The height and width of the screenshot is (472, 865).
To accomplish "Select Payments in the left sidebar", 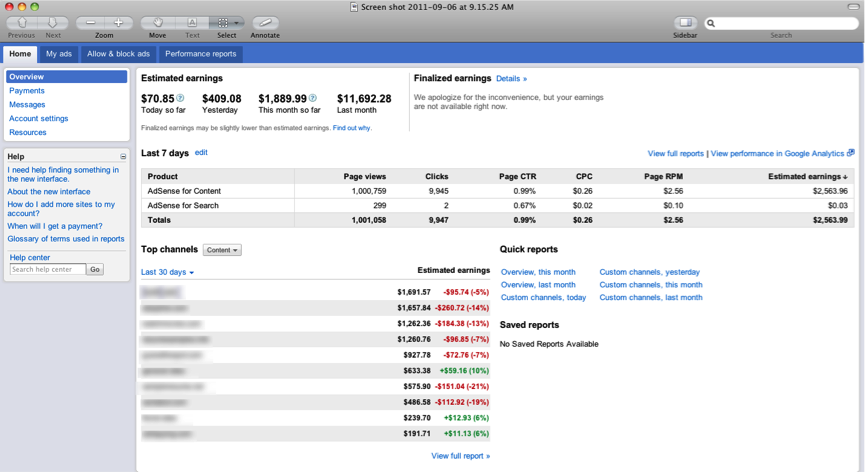I will tap(27, 91).
